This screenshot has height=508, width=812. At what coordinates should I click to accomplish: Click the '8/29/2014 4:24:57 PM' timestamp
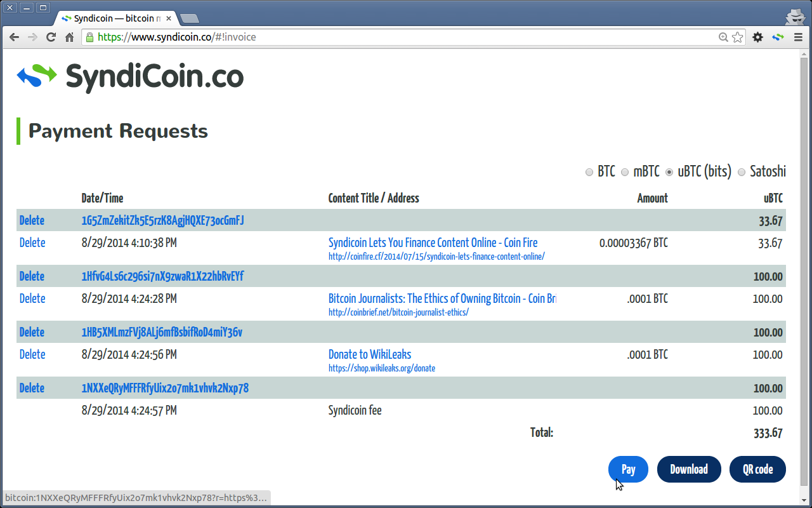point(129,410)
